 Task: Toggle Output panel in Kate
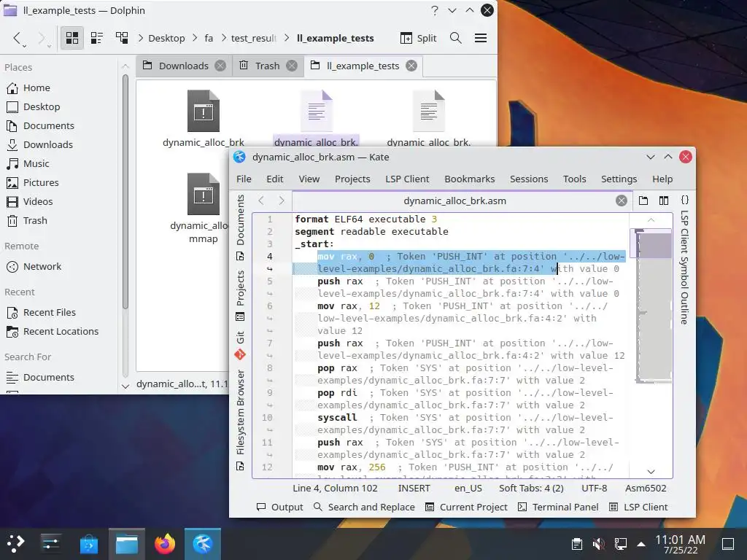point(280,507)
